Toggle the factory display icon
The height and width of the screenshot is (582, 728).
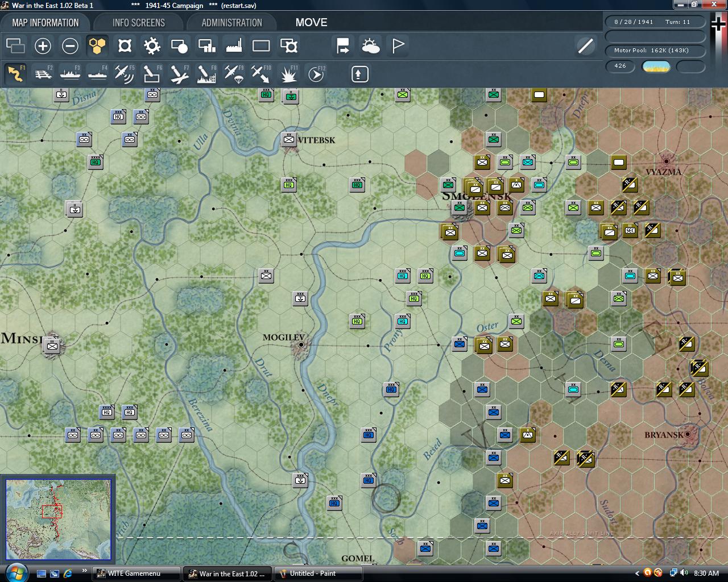click(234, 46)
